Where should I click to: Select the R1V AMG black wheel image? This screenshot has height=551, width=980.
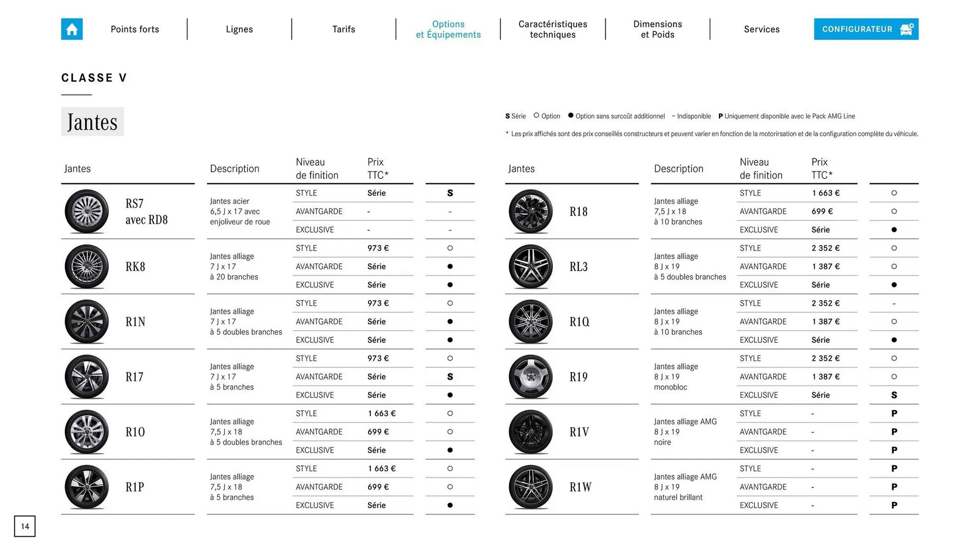[530, 432]
